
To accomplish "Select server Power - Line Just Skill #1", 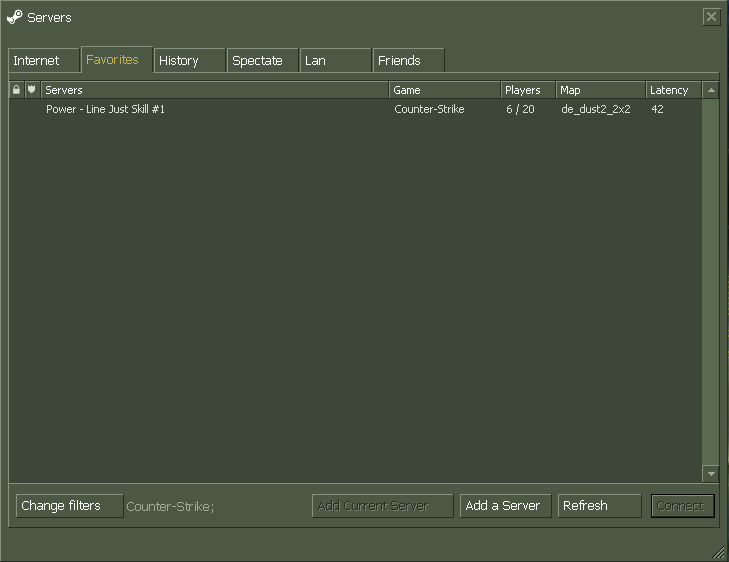I will [355, 109].
